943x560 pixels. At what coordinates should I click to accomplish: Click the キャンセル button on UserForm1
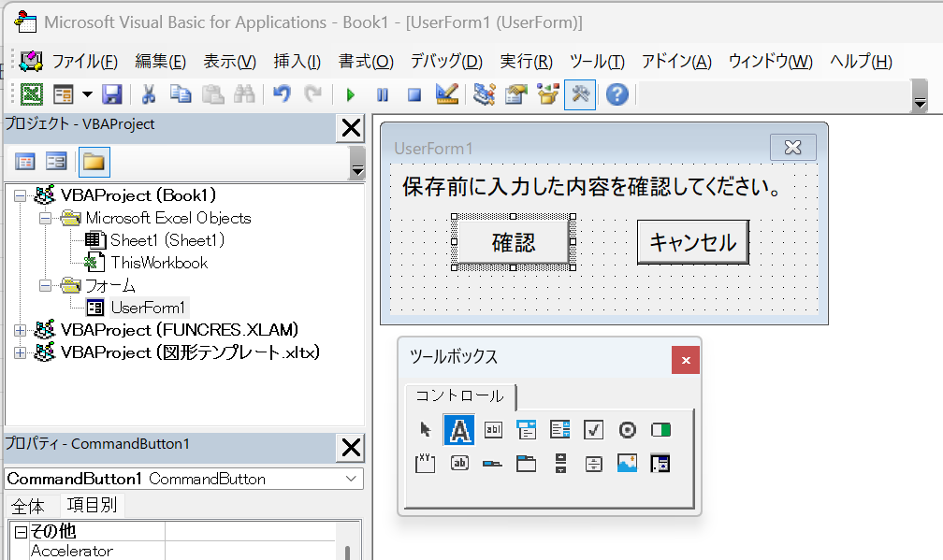693,242
